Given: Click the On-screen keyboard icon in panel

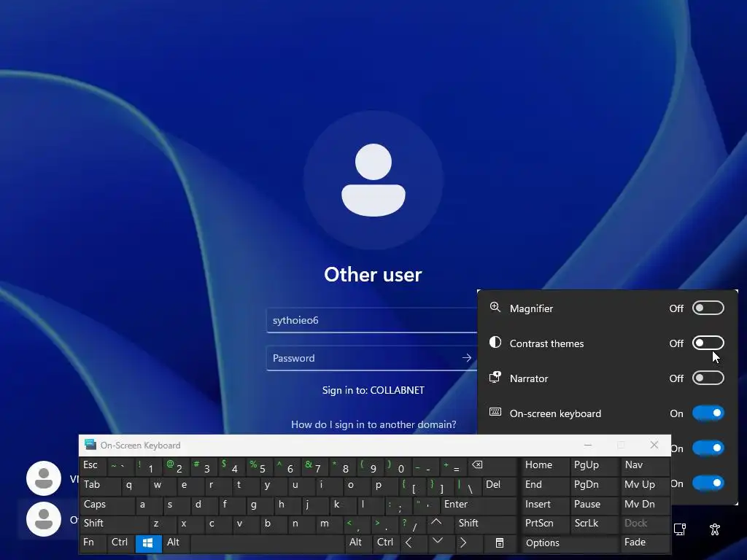Looking at the screenshot, I should tap(495, 412).
